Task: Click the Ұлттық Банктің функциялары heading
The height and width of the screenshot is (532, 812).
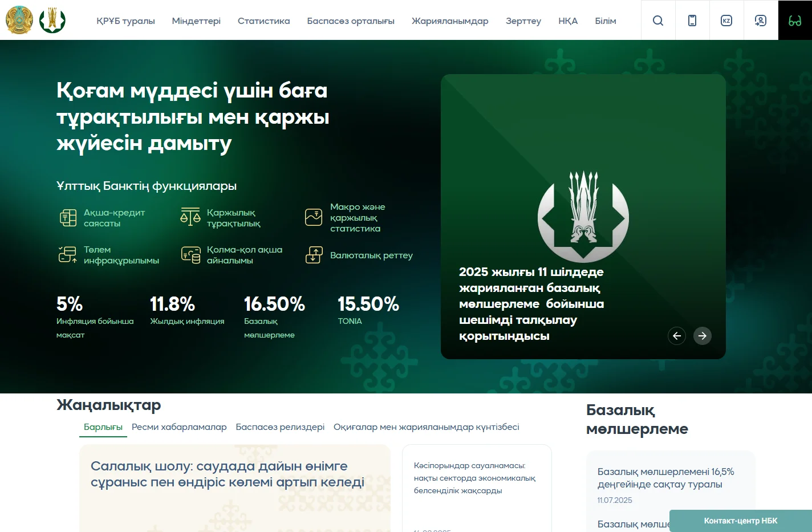Action: pos(147,186)
